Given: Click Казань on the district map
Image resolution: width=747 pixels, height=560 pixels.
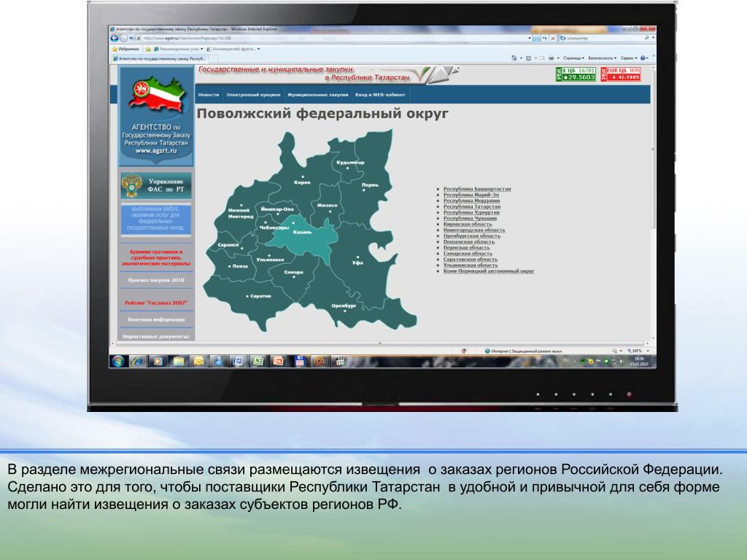Looking at the screenshot, I should point(303,233).
